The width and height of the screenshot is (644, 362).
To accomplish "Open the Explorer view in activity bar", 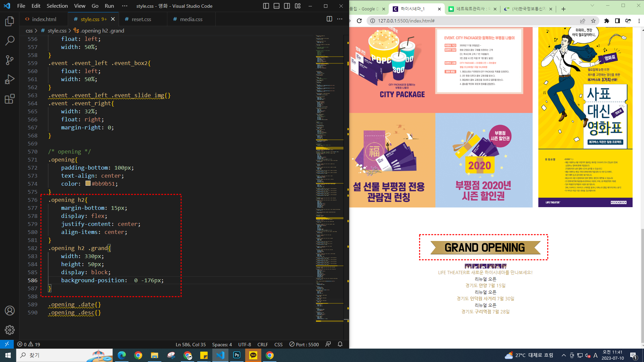I will [x=10, y=21].
